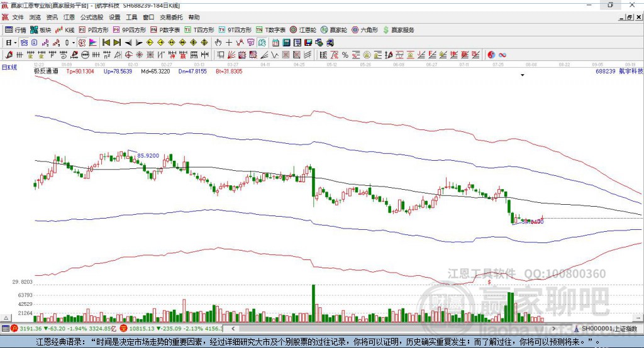Click the black left-pointing scroll arrow

(128, 42)
